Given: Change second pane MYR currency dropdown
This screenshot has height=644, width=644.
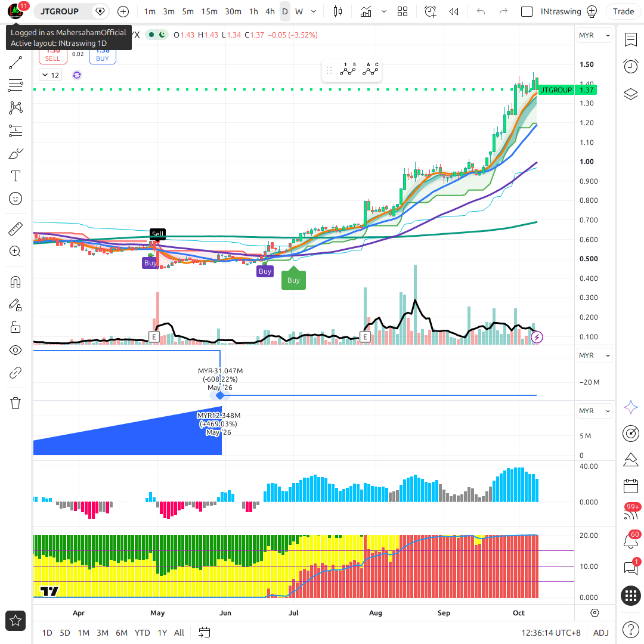Looking at the screenshot, I should pos(594,355).
